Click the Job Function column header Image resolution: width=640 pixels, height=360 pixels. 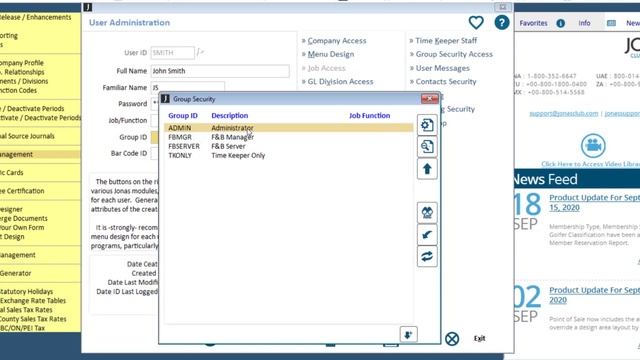click(x=369, y=116)
